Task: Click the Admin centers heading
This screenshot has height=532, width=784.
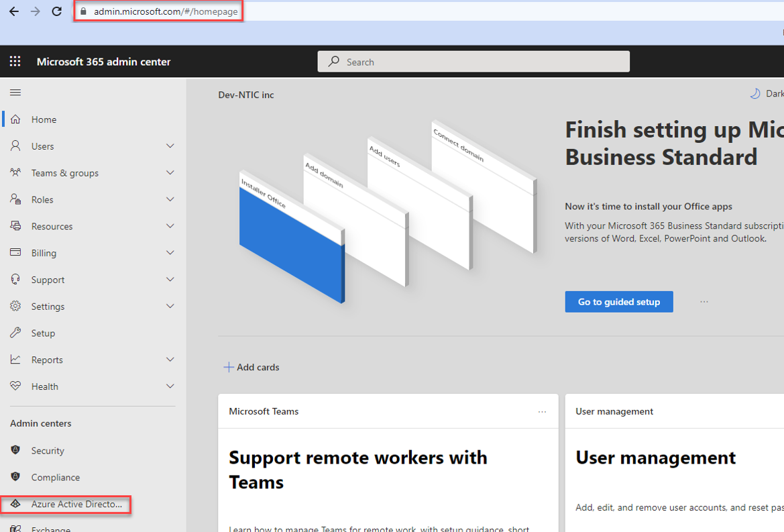Action: click(40, 423)
